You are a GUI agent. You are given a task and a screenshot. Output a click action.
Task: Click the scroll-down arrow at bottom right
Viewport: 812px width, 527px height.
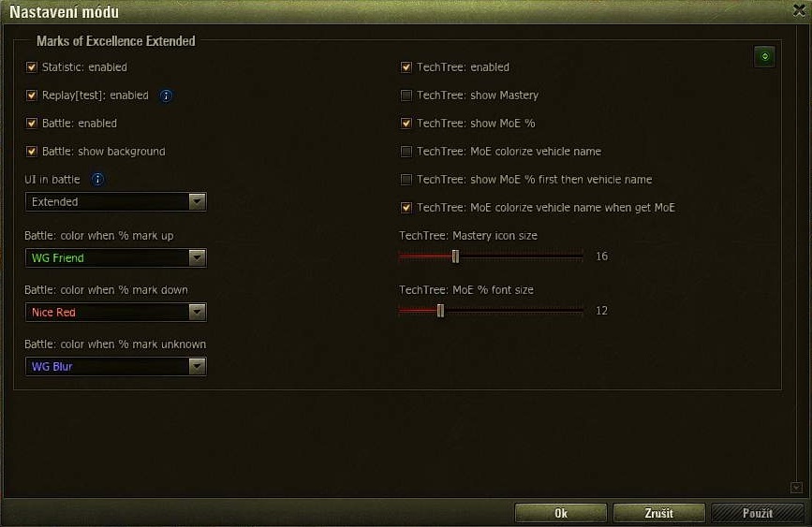tap(796, 488)
